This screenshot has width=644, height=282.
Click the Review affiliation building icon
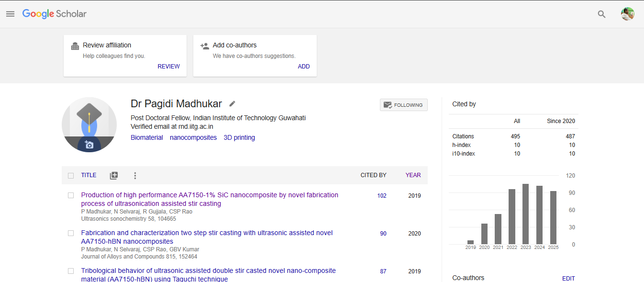[x=75, y=46]
